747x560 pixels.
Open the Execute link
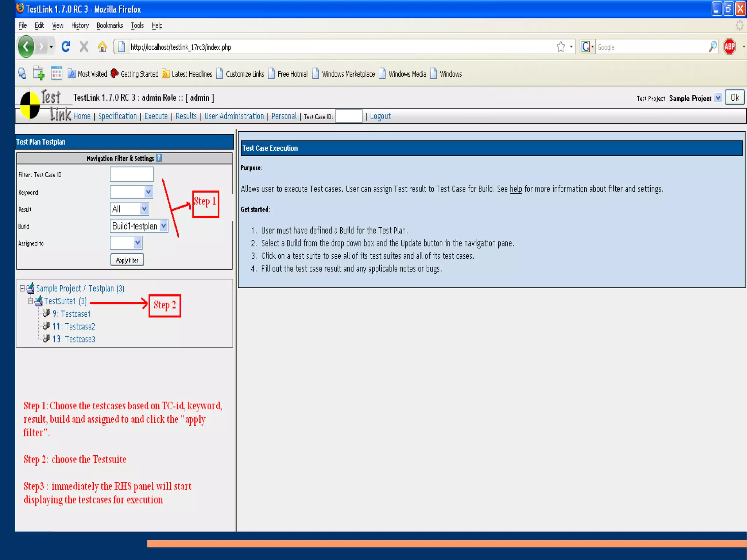point(156,116)
